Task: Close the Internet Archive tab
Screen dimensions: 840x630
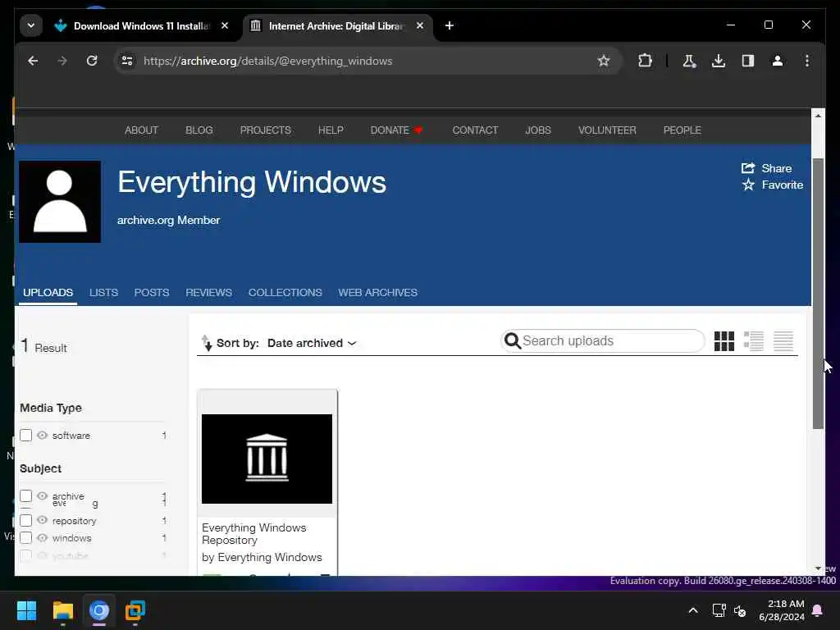Action: pyautogui.click(x=420, y=25)
